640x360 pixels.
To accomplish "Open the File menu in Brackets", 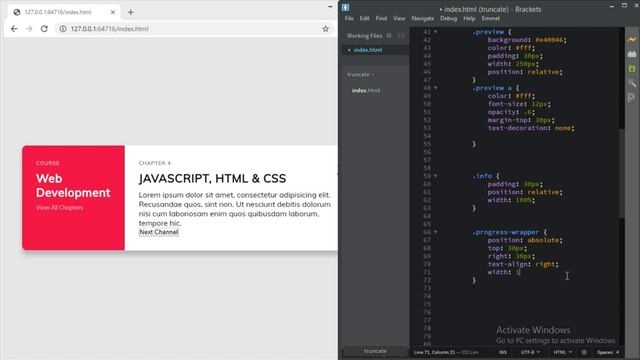I will coord(349,18).
